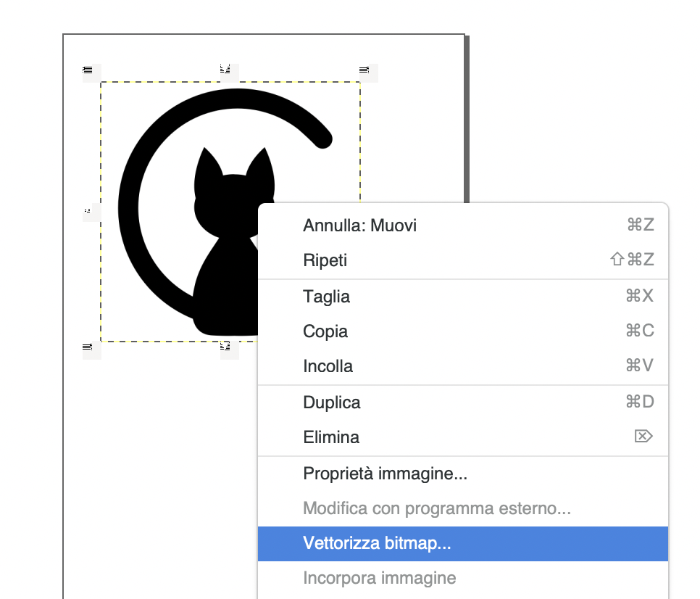The width and height of the screenshot is (700, 599).
Task: Choose Annulla: Muovi to undo the move
Action: point(360,226)
